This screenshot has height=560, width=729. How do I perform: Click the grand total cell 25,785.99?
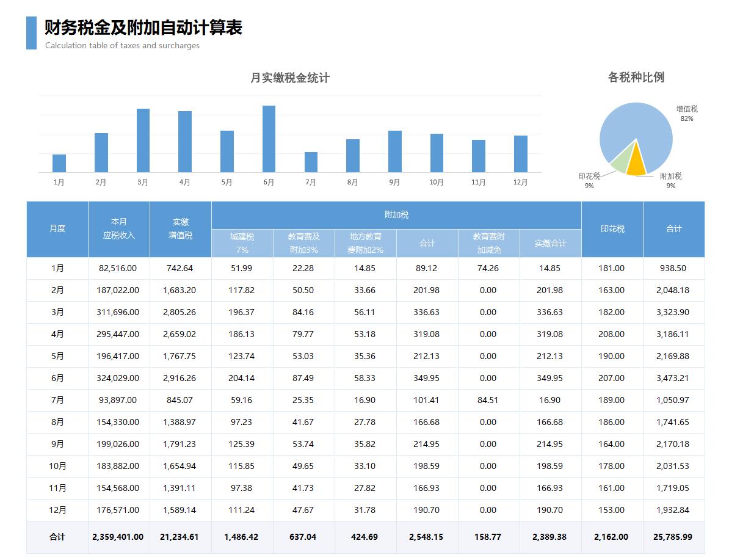click(x=673, y=537)
